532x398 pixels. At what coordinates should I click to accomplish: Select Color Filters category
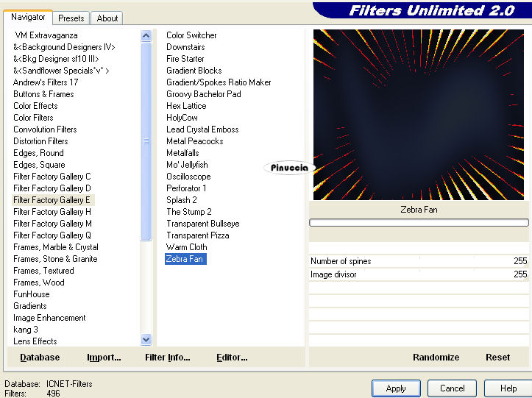click(x=33, y=118)
